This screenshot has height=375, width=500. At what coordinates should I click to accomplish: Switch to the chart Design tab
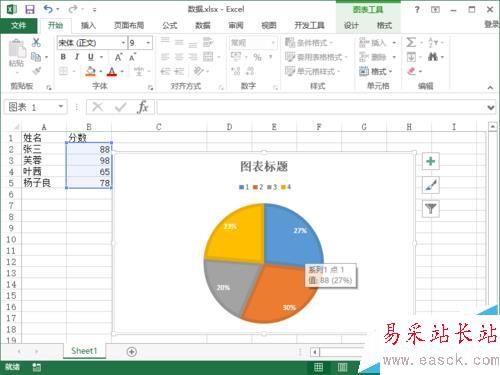[x=351, y=25]
